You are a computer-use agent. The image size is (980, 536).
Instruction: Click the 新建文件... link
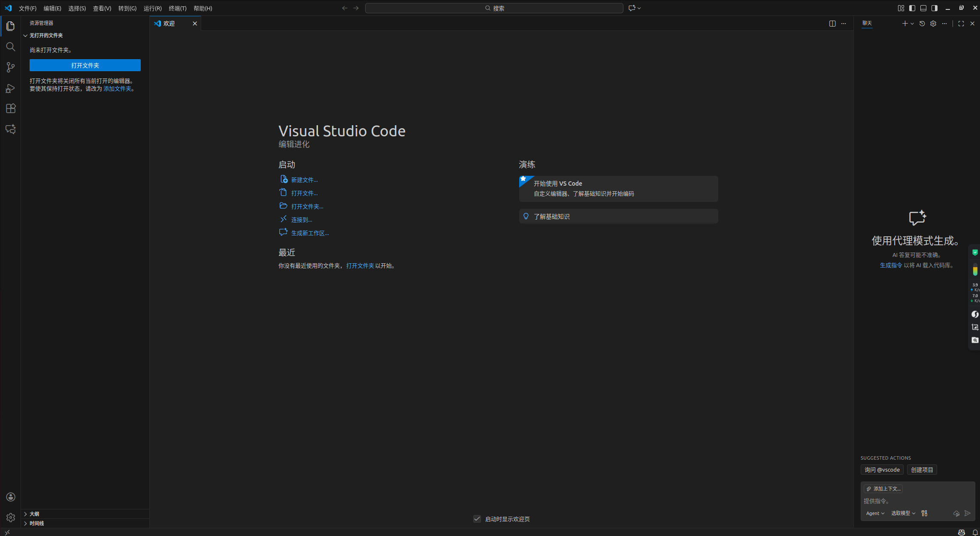click(x=304, y=180)
